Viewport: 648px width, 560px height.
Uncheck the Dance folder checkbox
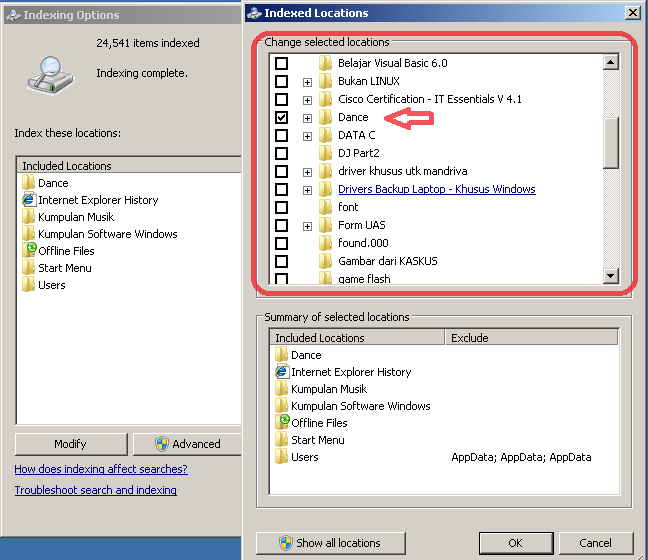(281, 117)
